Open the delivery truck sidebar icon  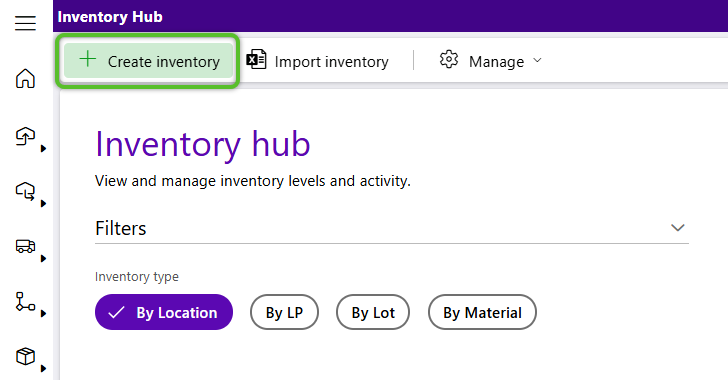[25, 246]
